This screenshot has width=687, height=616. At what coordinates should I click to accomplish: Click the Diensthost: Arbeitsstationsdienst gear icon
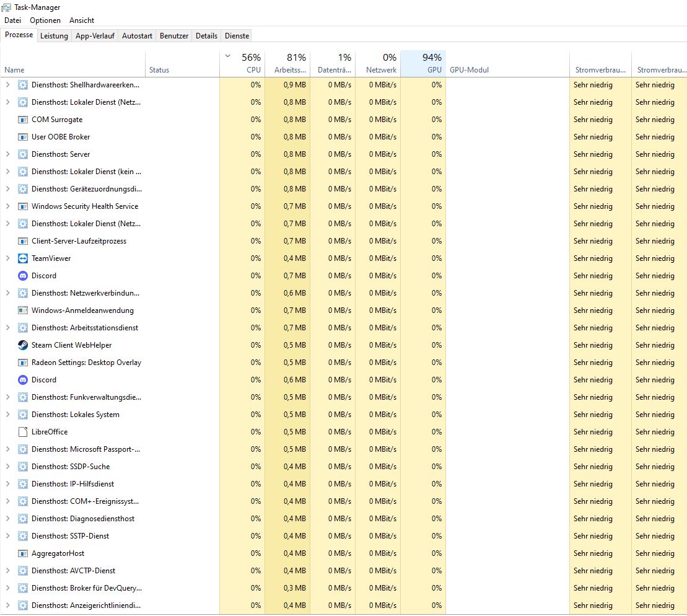coord(23,327)
